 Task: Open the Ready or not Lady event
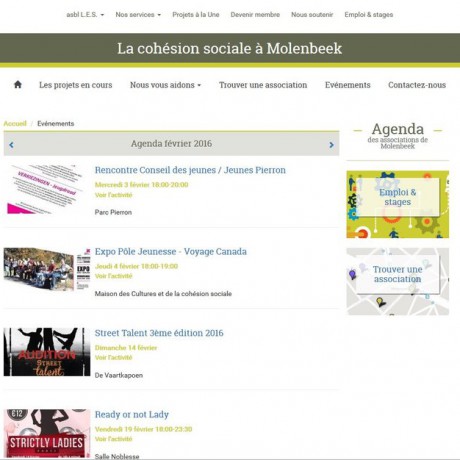coord(132,414)
